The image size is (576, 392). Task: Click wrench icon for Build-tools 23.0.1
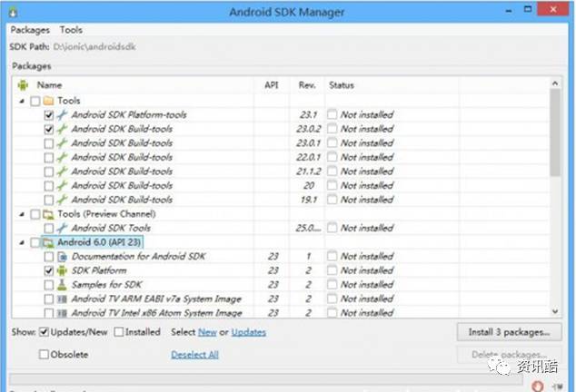(62, 143)
